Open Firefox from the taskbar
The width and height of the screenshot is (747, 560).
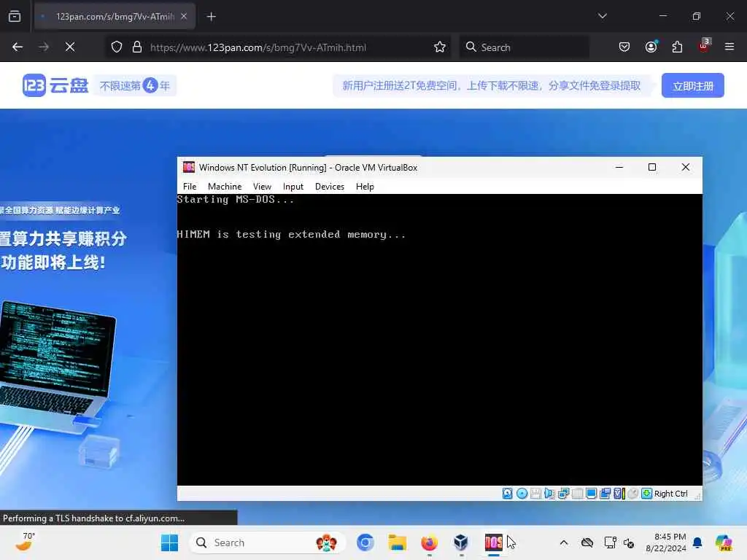[429, 542]
